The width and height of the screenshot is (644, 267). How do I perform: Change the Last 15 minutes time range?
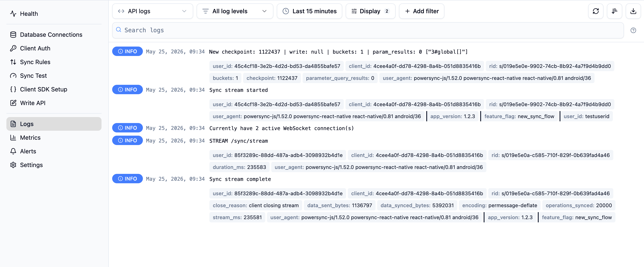click(309, 11)
